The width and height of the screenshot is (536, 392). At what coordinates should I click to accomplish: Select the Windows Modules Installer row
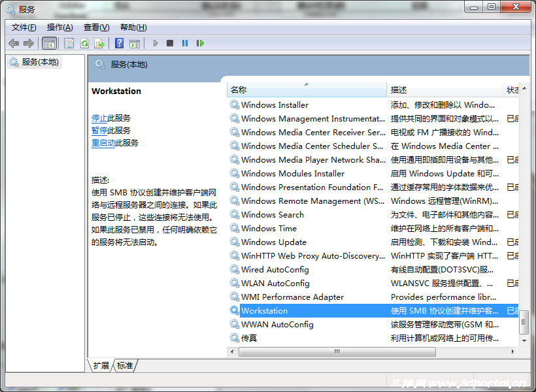click(373, 173)
